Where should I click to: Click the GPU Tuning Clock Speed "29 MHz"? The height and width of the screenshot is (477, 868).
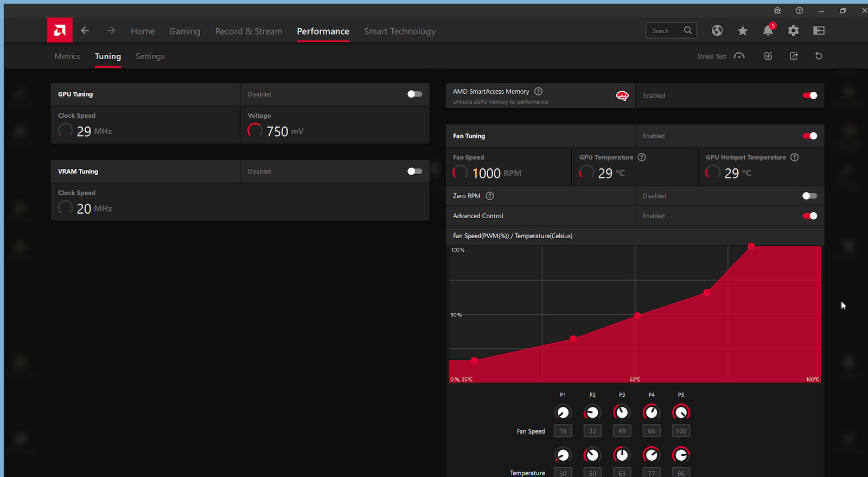[x=94, y=131]
